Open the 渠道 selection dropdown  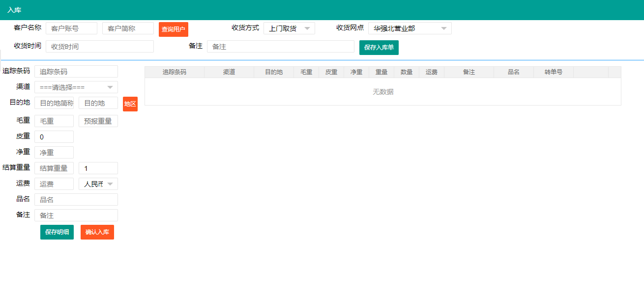(76, 87)
